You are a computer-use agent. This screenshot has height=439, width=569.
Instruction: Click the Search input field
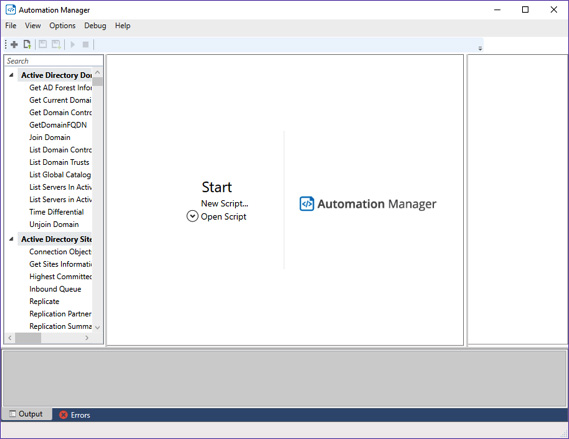54,61
